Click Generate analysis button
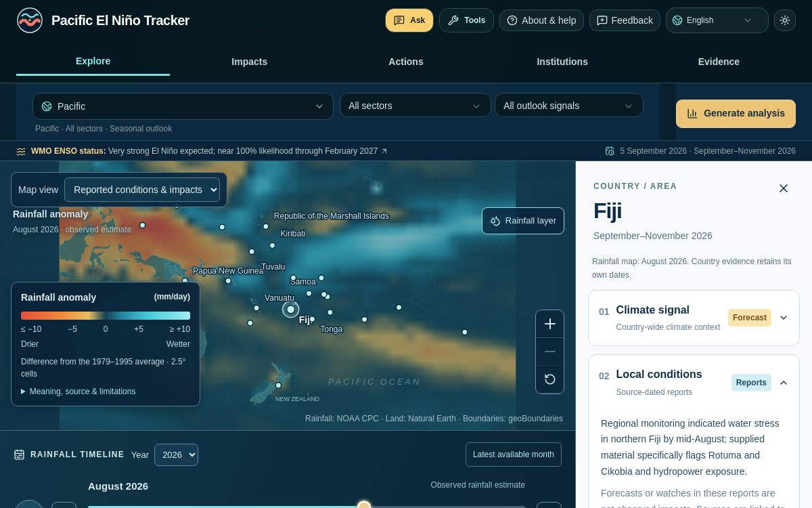The height and width of the screenshot is (508, 812). [736, 114]
